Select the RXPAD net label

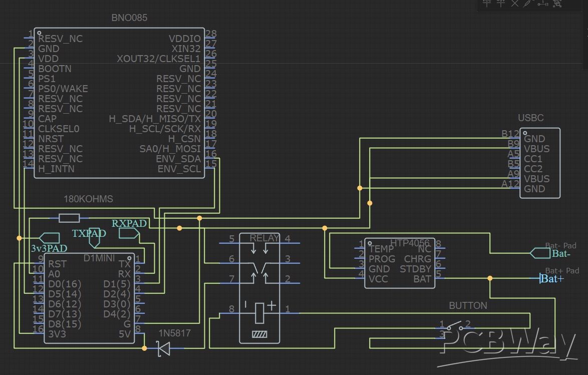tap(129, 223)
